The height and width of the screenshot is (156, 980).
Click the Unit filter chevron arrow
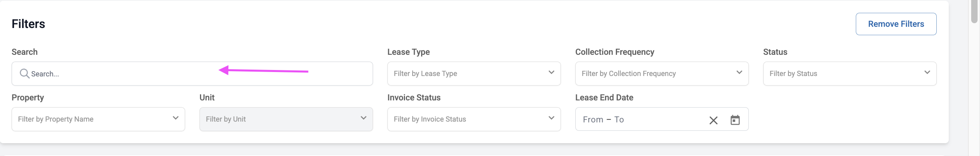pos(363,118)
